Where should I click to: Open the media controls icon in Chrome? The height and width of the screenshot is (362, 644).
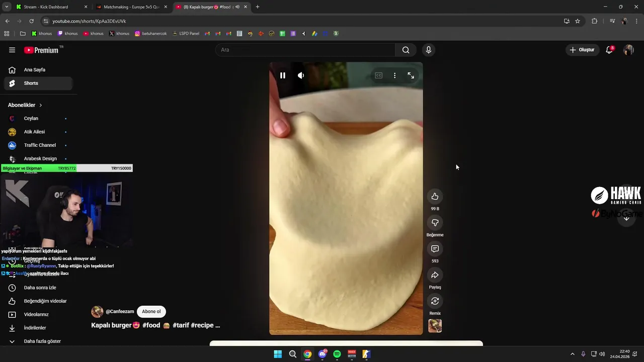point(612,21)
